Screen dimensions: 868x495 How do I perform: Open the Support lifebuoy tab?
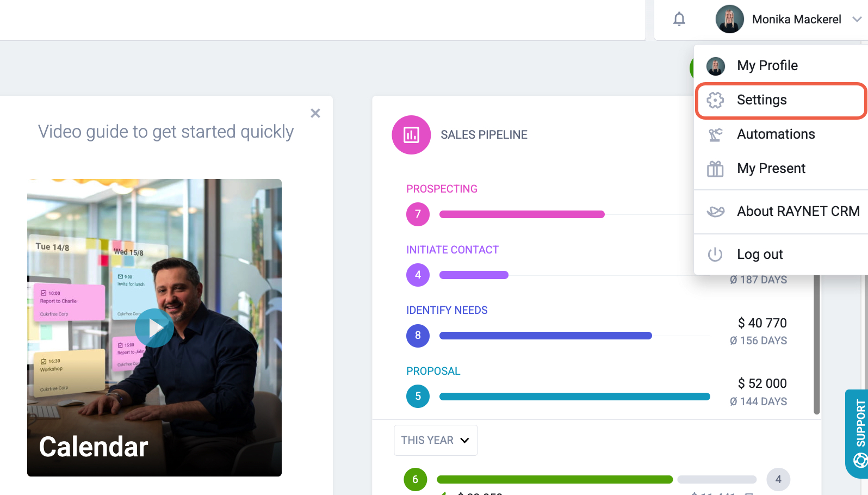pos(858,433)
